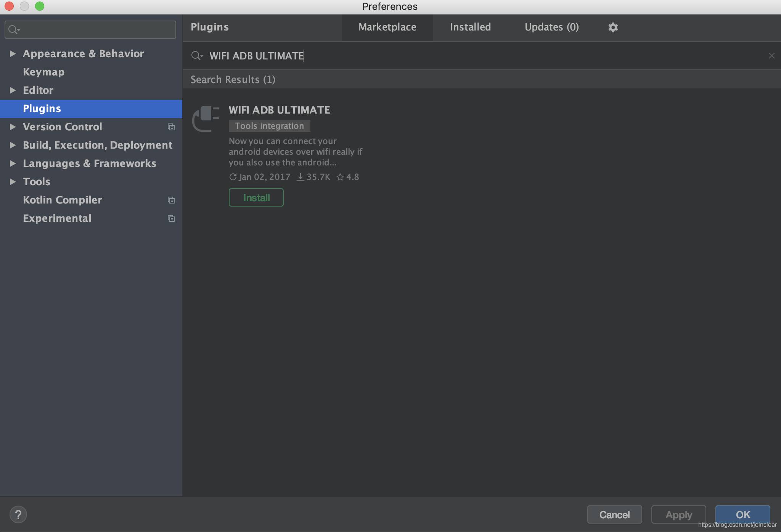Open the Tools settings label
The height and width of the screenshot is (532, 781).
pos(37,182)
